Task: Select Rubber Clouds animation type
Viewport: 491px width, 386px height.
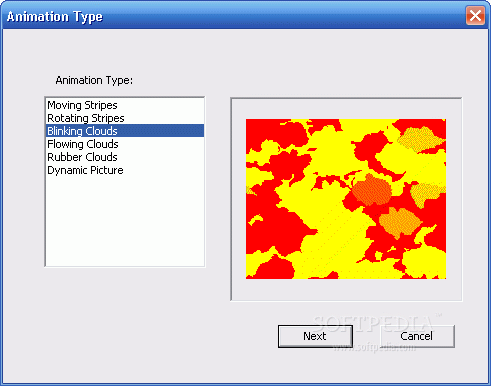Action: click(x=125, y=157)
